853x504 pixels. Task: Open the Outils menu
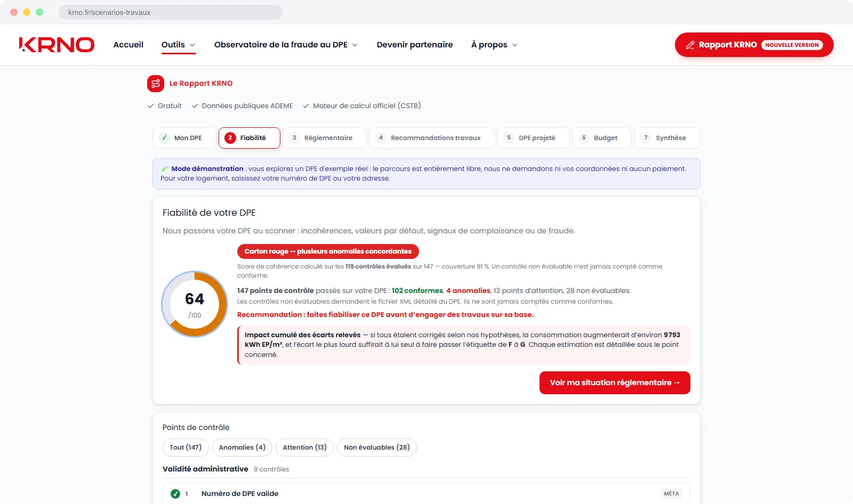pyautogui.click(x=179, y=45)
